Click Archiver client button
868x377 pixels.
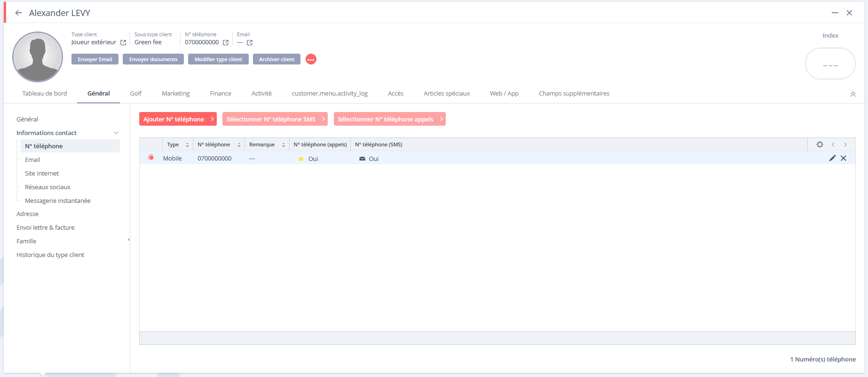pyautogui.click(x=276, y=59)
